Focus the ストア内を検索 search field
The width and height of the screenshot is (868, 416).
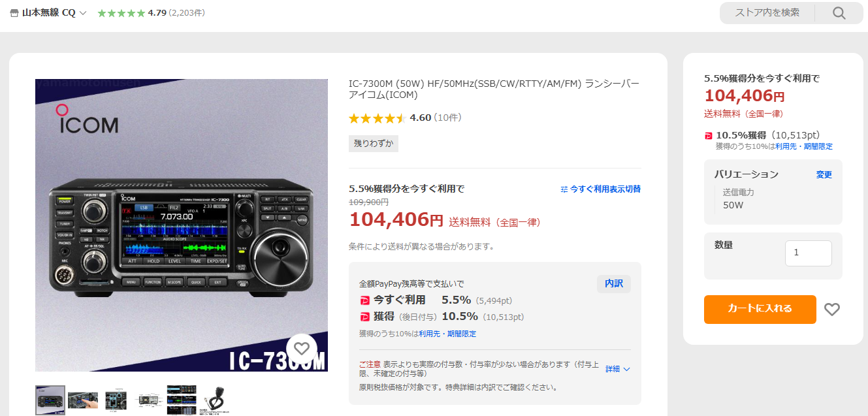(x=767, y=13)
